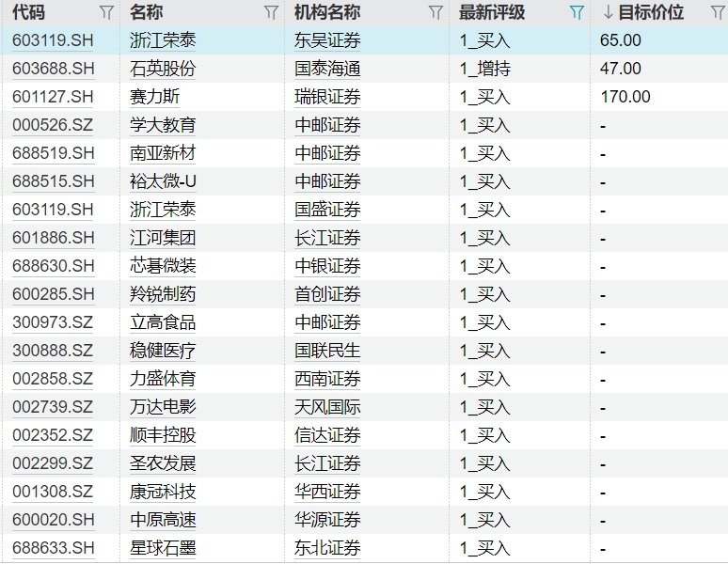Select stock name 康冠科技
This screenshot has height=564, width=728.
[163, 492]
